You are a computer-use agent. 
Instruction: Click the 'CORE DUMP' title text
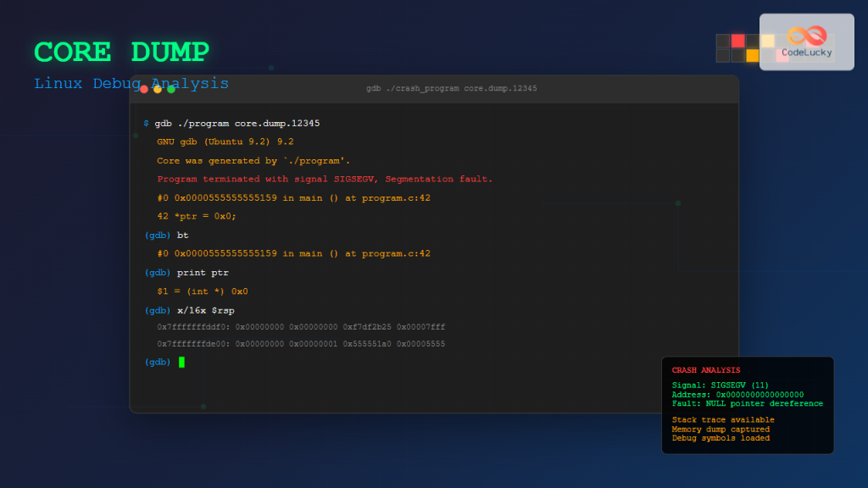121,51
